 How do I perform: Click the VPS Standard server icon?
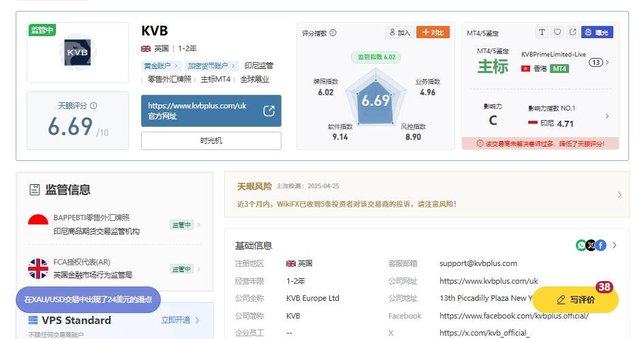pos(33,320)
